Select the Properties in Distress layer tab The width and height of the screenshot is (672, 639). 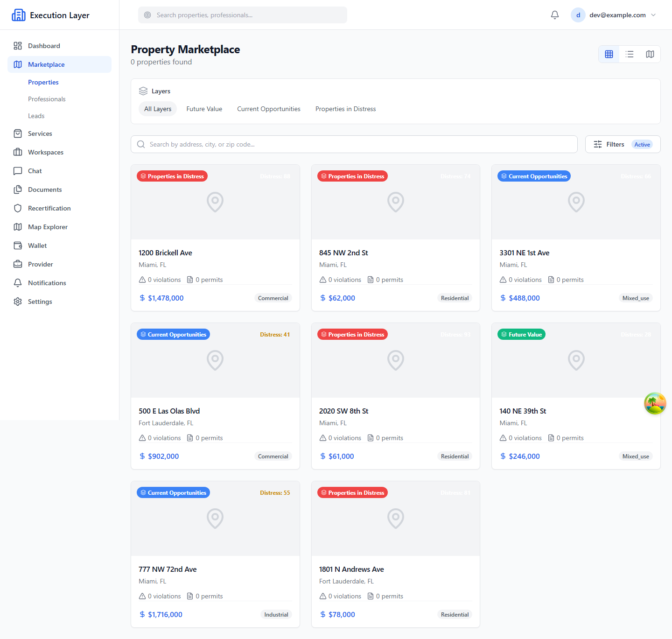click(x=345, y=109)
